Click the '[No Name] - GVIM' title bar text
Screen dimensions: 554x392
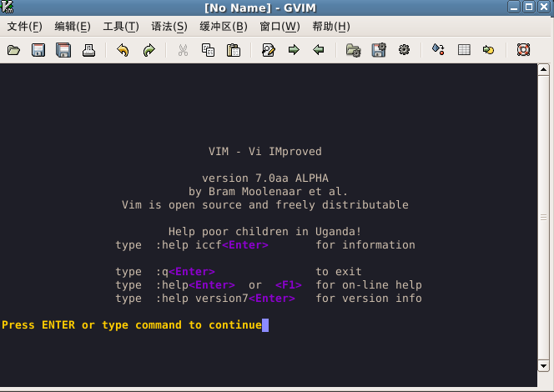[260, 8]
